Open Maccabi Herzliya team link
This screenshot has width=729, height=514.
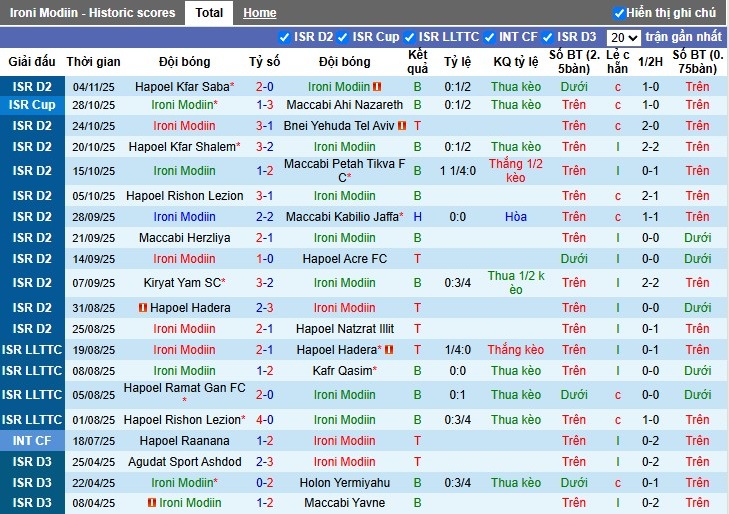pyautogui.click(x=185, y=238)
